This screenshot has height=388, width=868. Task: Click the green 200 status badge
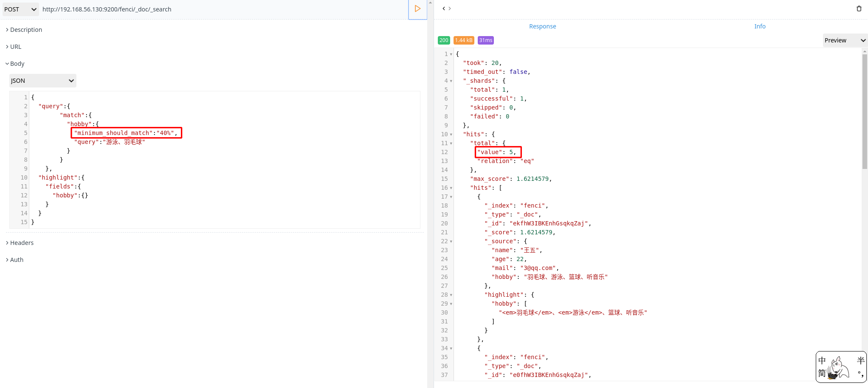point(444,40)
